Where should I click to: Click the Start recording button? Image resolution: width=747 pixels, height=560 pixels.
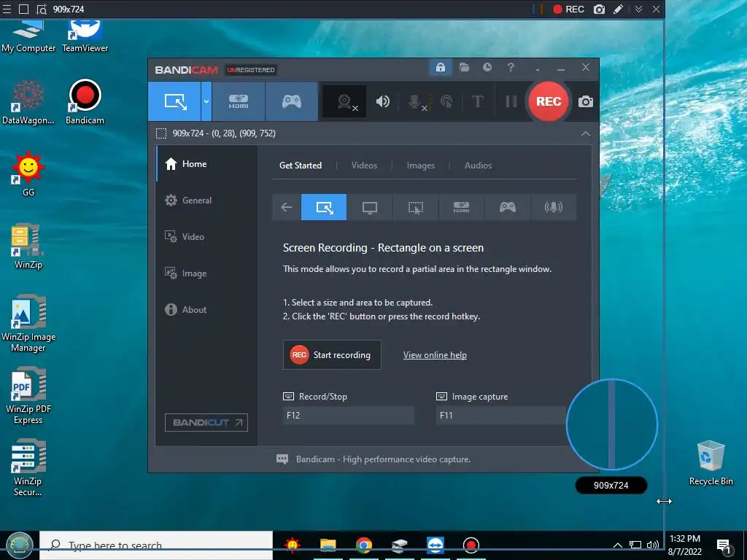(x=332, y=355)
